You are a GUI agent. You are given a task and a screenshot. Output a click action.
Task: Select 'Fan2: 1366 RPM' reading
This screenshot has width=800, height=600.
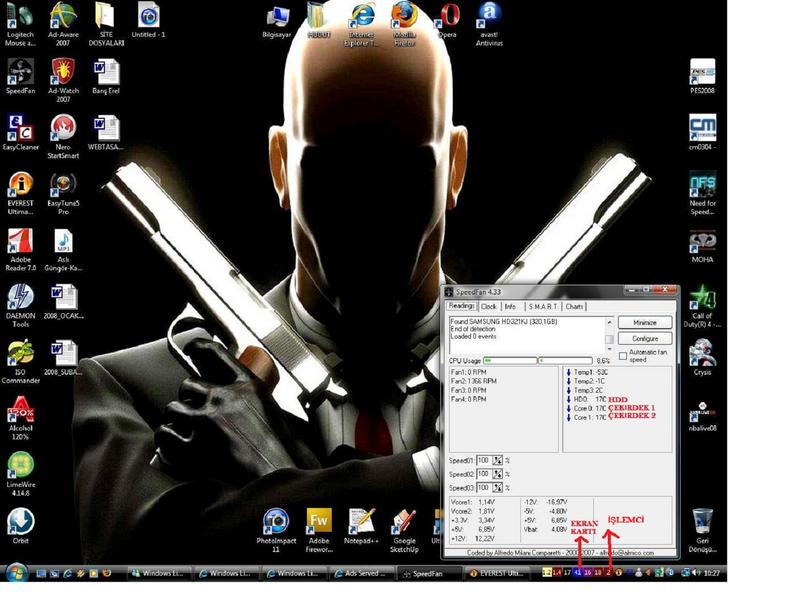coord(473,381)
